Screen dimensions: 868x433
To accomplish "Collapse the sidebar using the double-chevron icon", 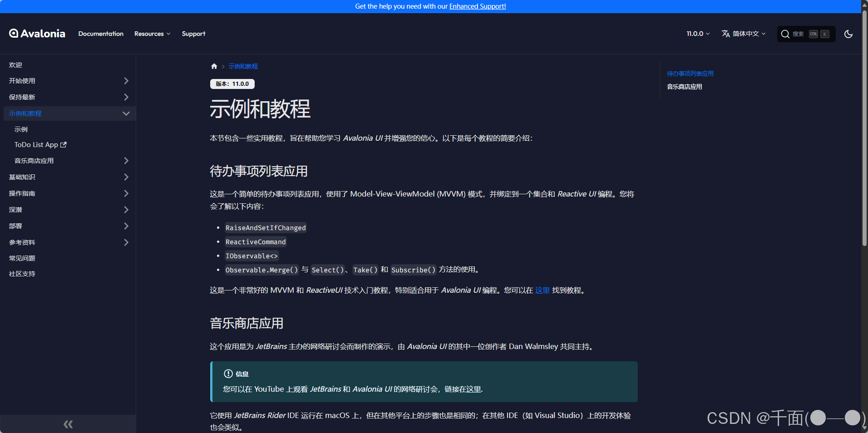I will 68,423.
